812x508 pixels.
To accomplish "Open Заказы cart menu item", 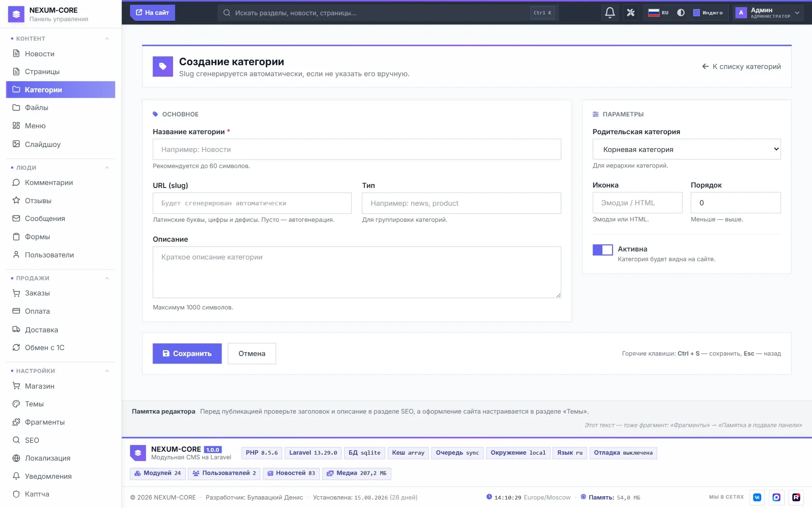I will coord(60,293).
